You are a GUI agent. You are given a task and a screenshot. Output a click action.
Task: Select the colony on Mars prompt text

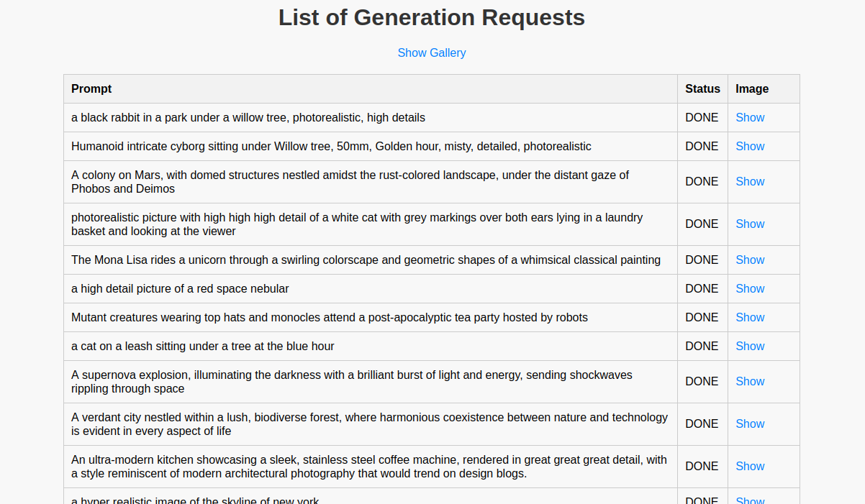350,181
